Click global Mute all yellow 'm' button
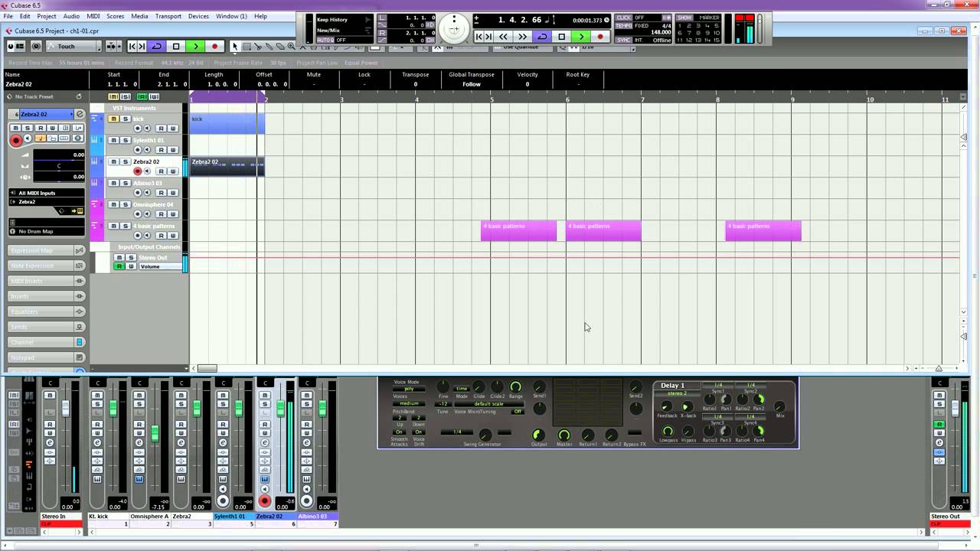Image resolution: width=980 pixels, height=551 pixels. [x=113, y=96]
